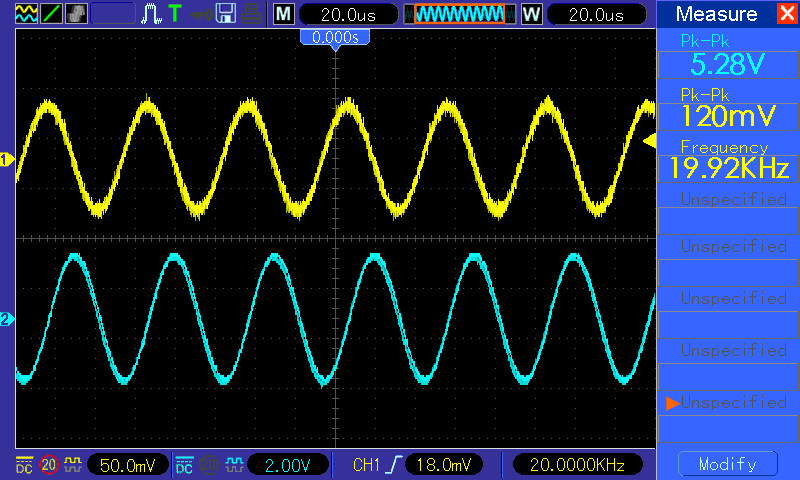Toggle CH1 20MHz bandwidth limit icon
The width and height of the screenshot is (800, 480).
(48, 465)
